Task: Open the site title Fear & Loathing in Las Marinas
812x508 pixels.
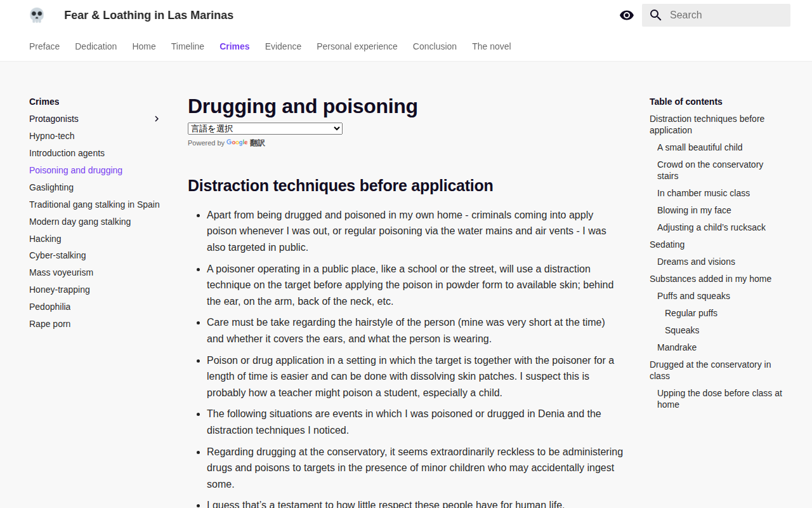Action: click(148, 15)
